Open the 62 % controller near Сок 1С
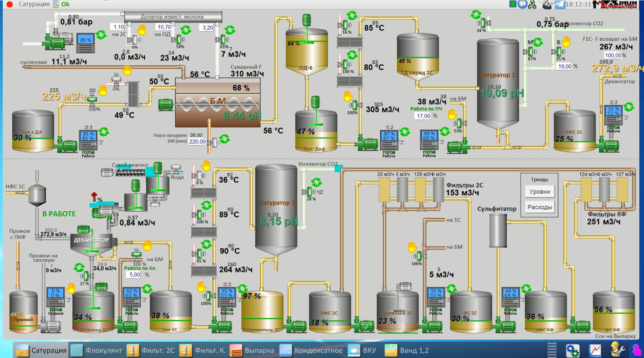Image resolution: width=644 pixels, height=358 pixels. [132, 297]
